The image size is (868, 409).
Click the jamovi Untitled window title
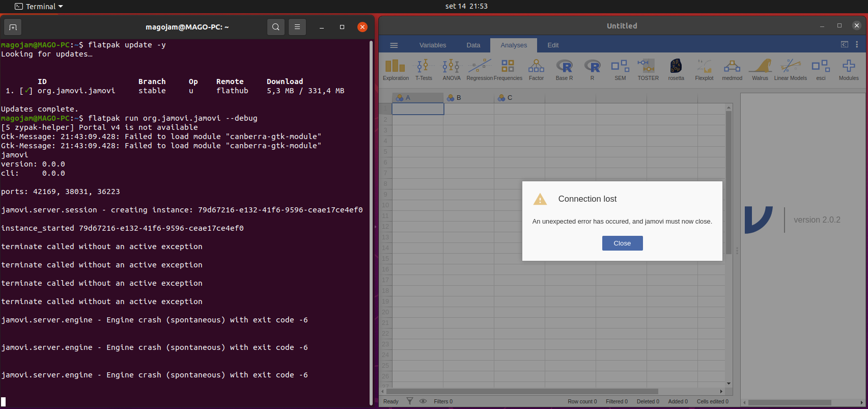tap(622, 26)
